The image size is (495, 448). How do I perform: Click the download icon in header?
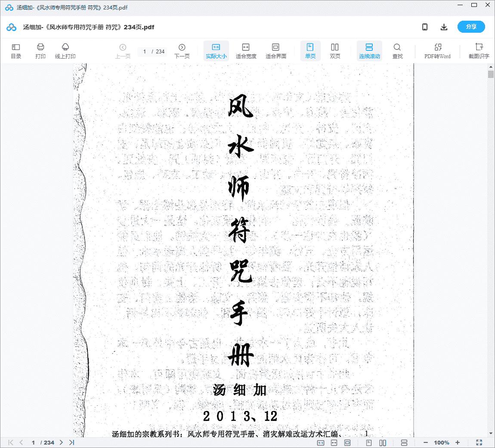[444, 27]
